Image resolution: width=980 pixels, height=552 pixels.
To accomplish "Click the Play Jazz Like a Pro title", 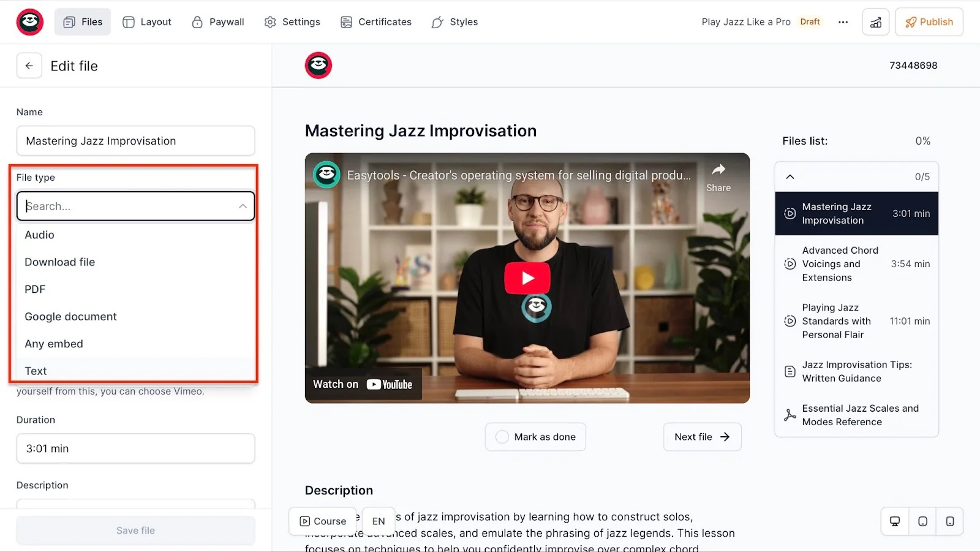I will [746, 22].
